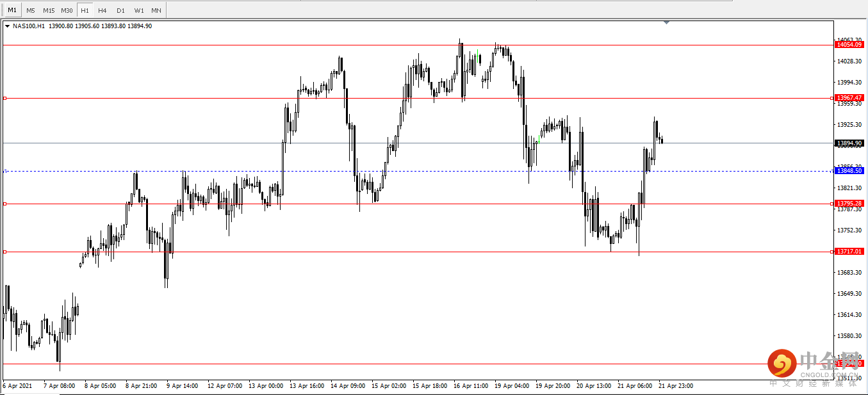
Task: Select the red 13967.47 price label
Action: click(849, 98)
